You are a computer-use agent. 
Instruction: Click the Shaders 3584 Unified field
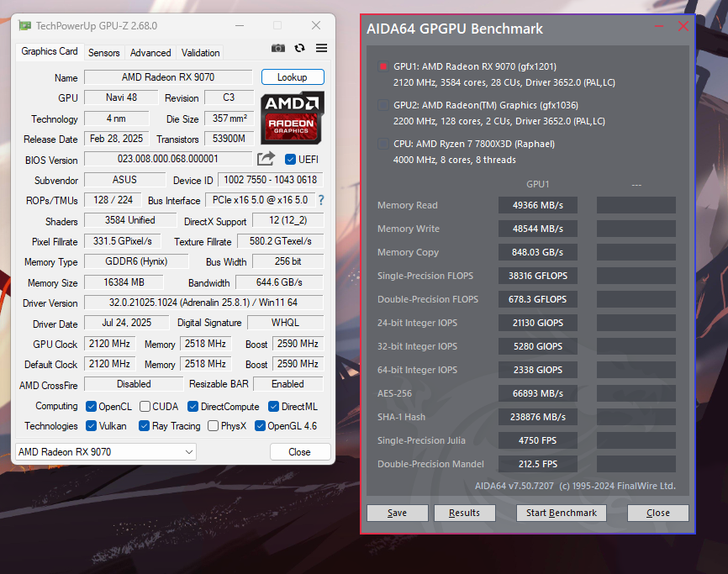[130, 220]
